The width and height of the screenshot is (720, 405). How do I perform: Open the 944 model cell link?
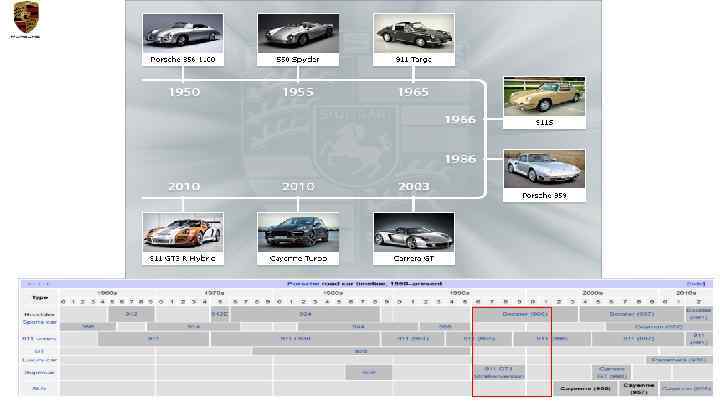[358, 326]
